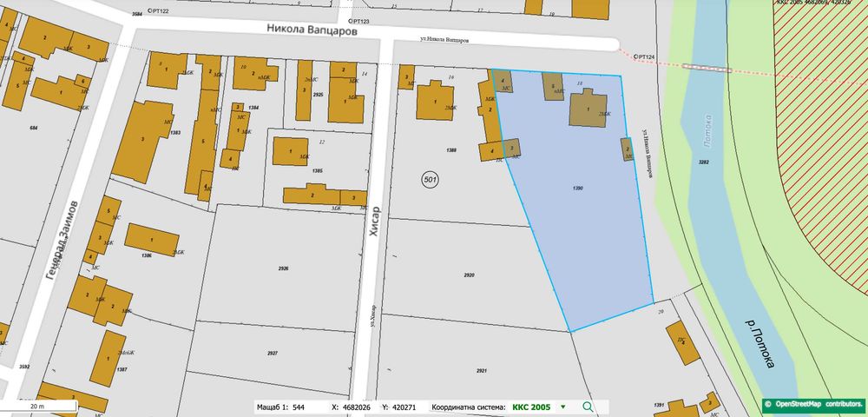Open the OpenStreetMap contributors link
Viewport: 868px width, 417px height.
[814, 406]
